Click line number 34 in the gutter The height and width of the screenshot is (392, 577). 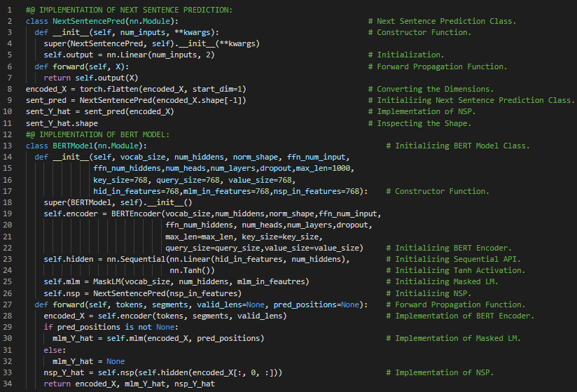[8, 384]
